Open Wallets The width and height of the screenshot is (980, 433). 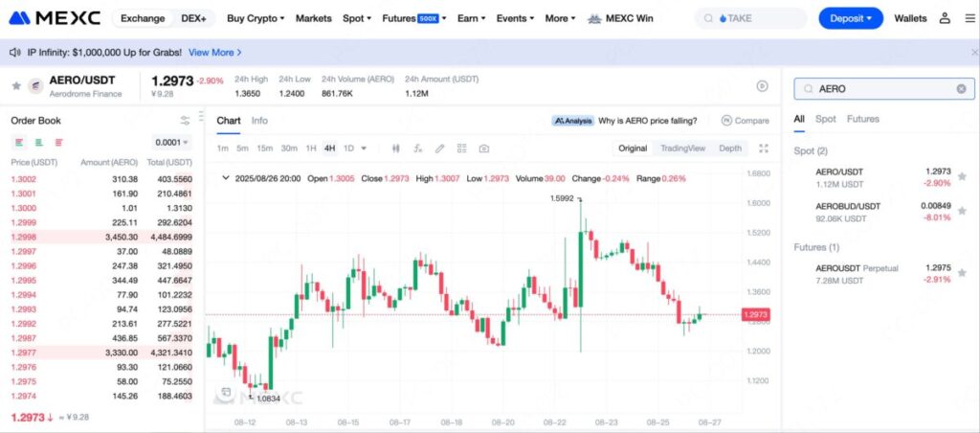pyautogui.click(x=911, y=18)
